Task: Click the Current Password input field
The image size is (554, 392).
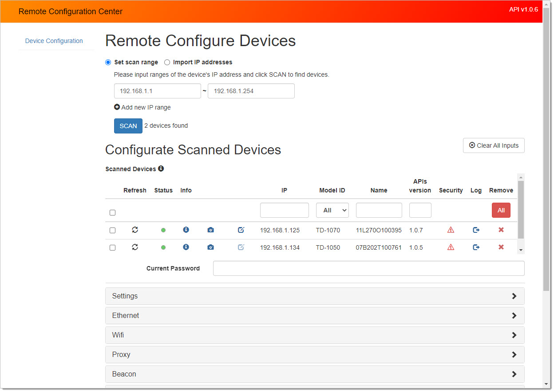Action: pos(368,268)
